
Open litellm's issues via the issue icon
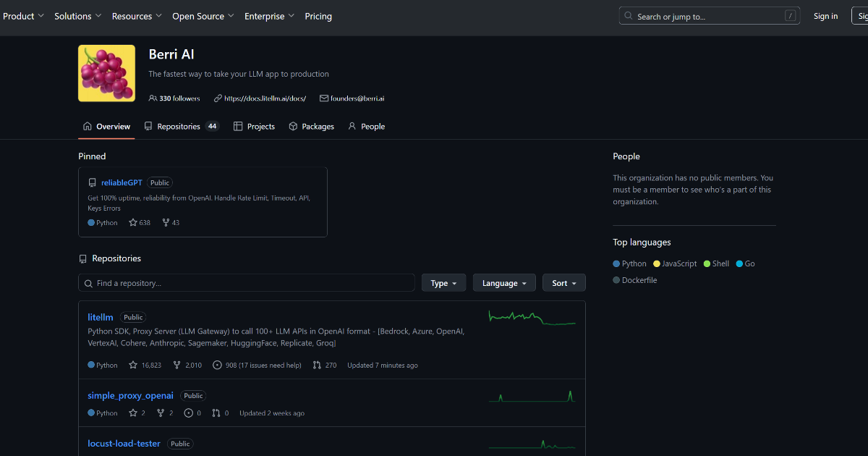point(217,365)
